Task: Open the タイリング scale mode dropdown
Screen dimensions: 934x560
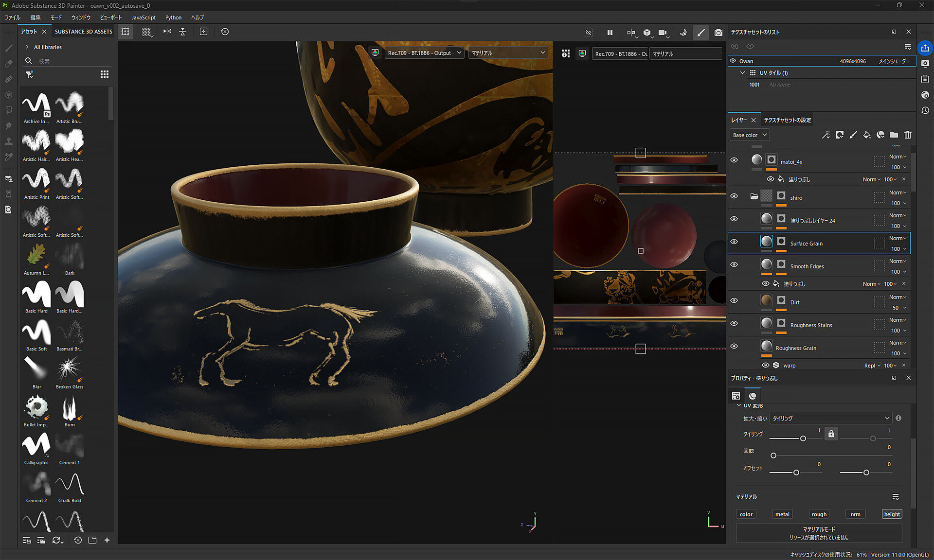Action: pos(830,418)
